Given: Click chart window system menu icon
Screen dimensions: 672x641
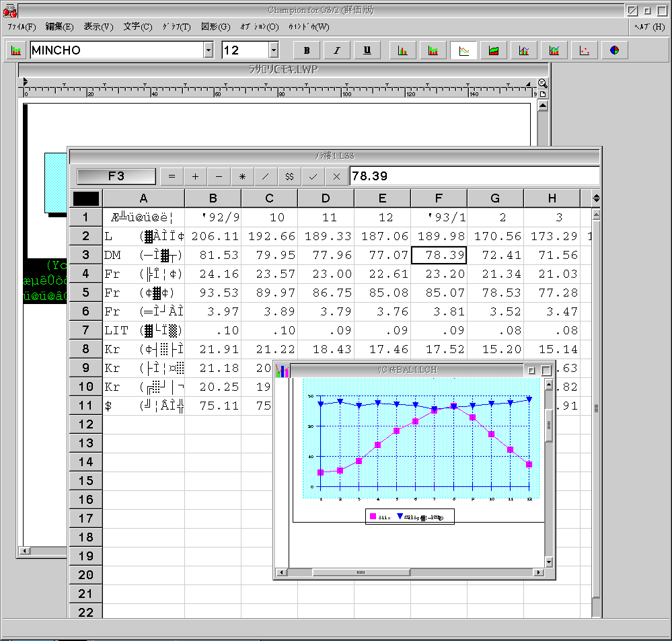Looking at the screenshot, I should (282, 371).
